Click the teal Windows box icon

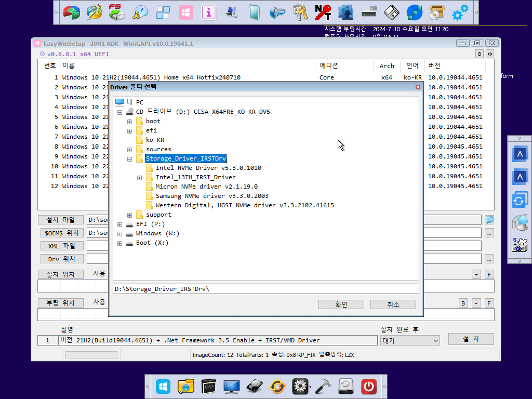(x=254, y=13)
